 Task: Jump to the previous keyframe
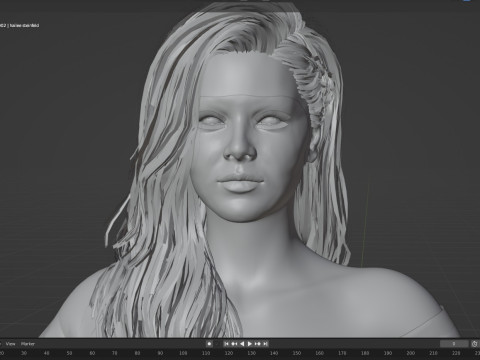point(234,344)
